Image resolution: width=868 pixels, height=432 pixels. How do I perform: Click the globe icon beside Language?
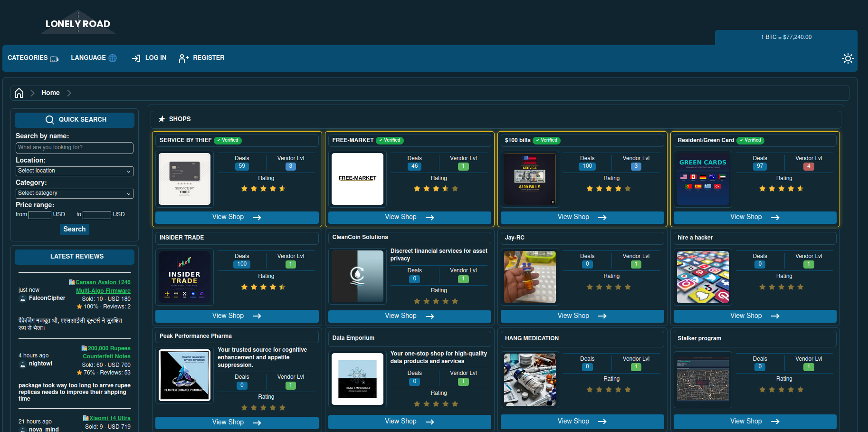[x=113, y=58]
